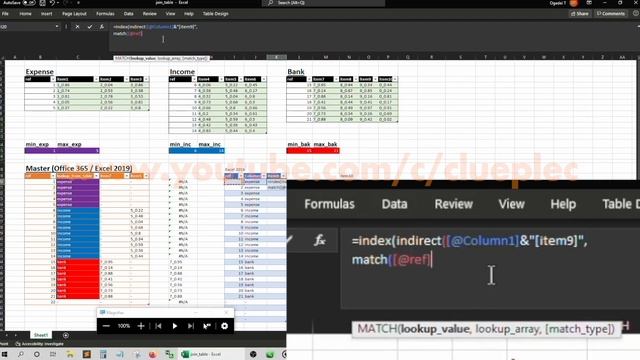Open the Formulas ribbon tab

[105, 13]
